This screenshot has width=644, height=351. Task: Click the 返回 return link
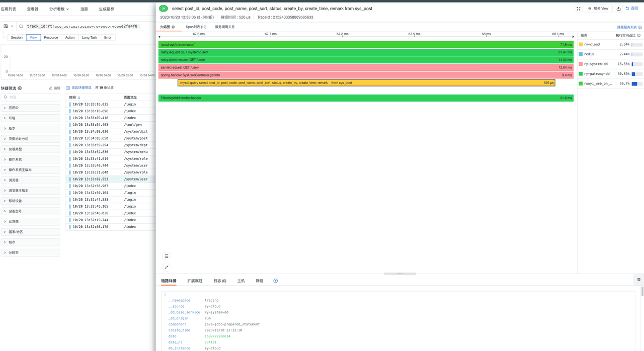click(x=632, y=9)
